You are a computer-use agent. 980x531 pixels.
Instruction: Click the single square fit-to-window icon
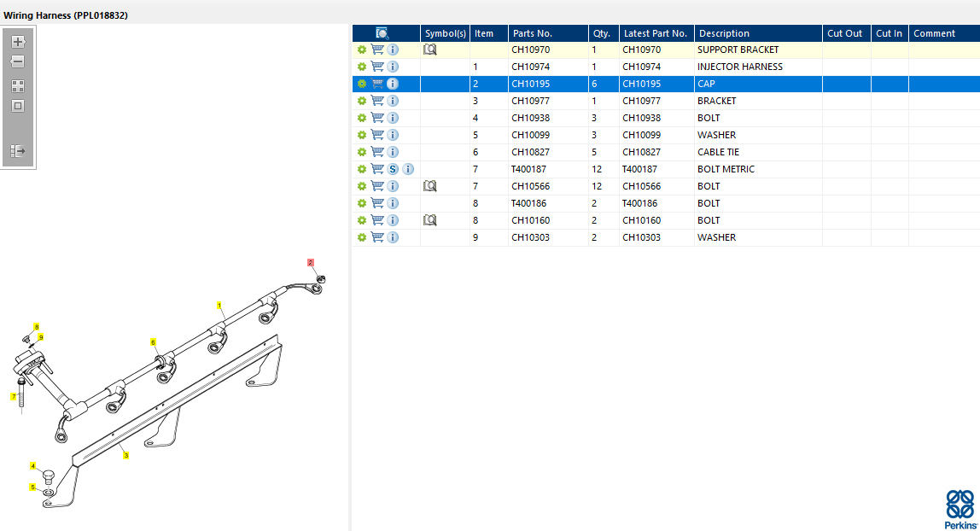click(18, 107)
